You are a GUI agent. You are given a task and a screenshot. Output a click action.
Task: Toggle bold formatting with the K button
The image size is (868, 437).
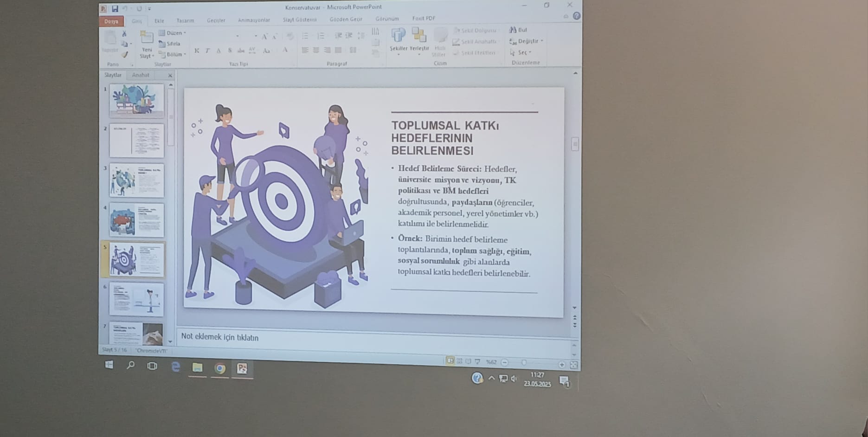coord(197,51)
